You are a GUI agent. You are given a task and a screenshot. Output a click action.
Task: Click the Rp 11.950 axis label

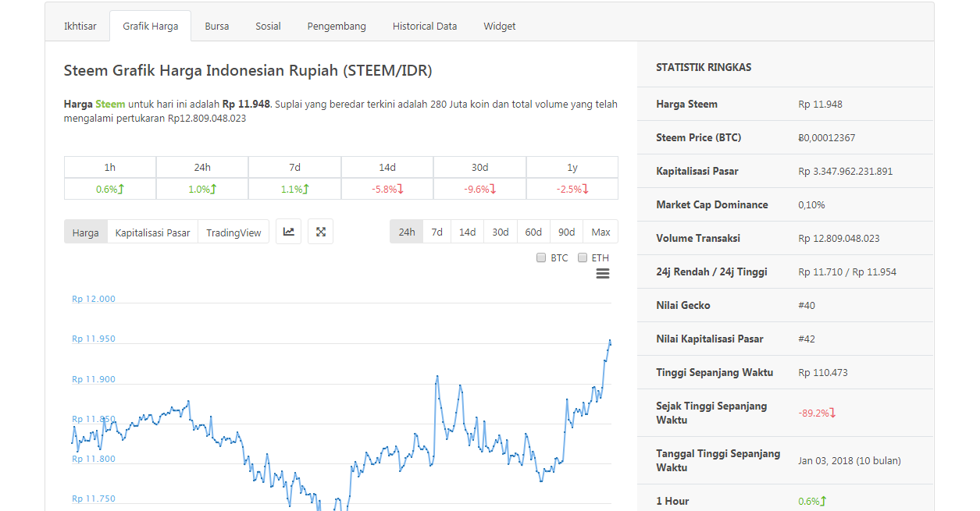pyautogui.click(x=94, y=339)
